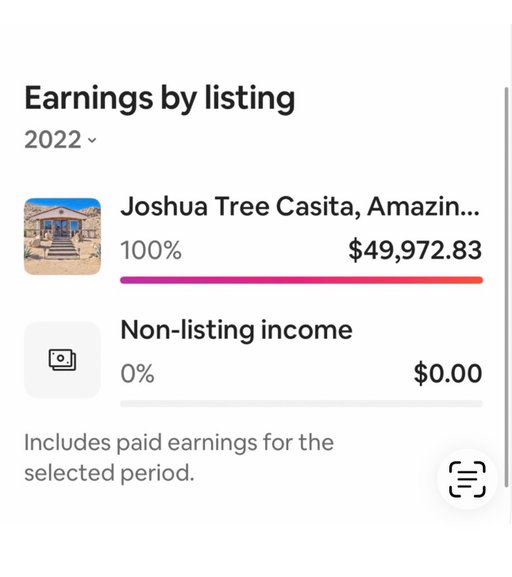Image resolution: width=512 pixels, height=577 pixels.
Task: Tap the text scan floating button
Action: 467,479
